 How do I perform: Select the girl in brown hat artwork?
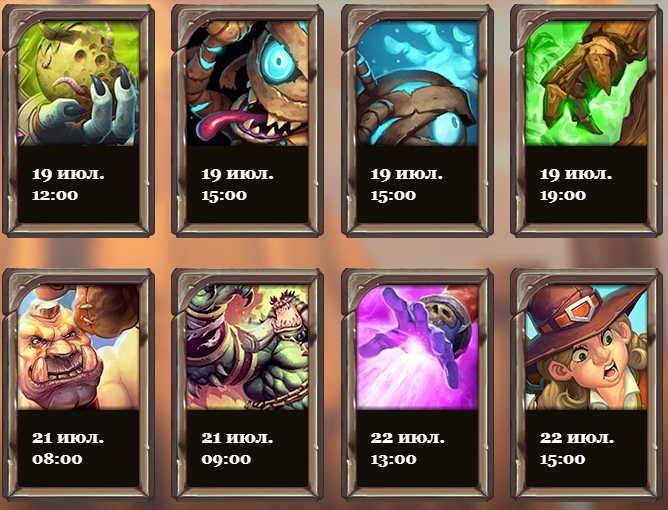tap(586, 347)
